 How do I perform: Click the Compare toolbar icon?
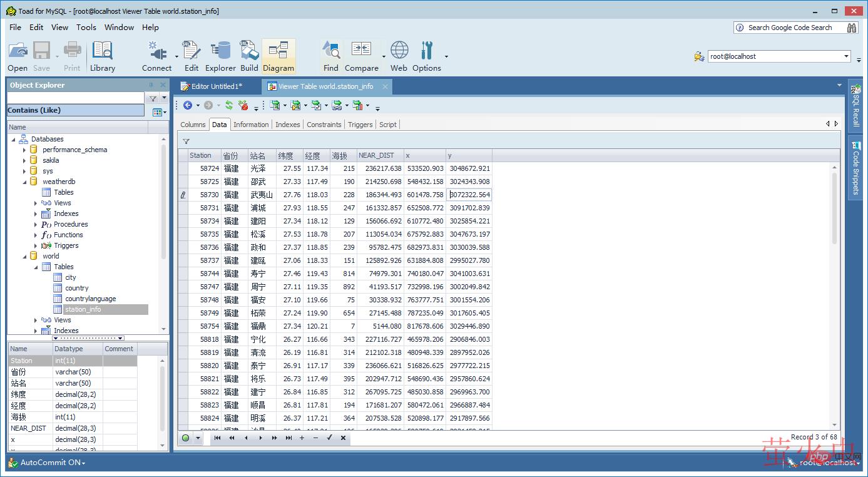coord(361,56)
